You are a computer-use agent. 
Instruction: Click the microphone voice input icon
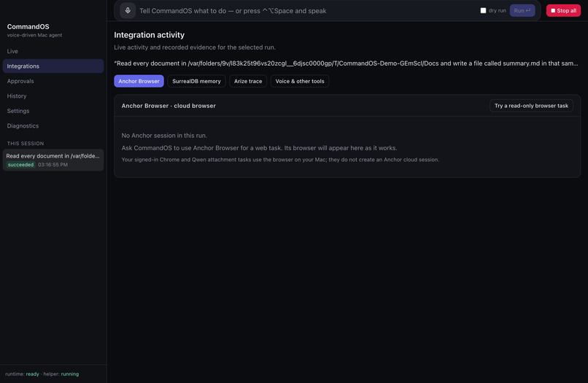(128, 10)
